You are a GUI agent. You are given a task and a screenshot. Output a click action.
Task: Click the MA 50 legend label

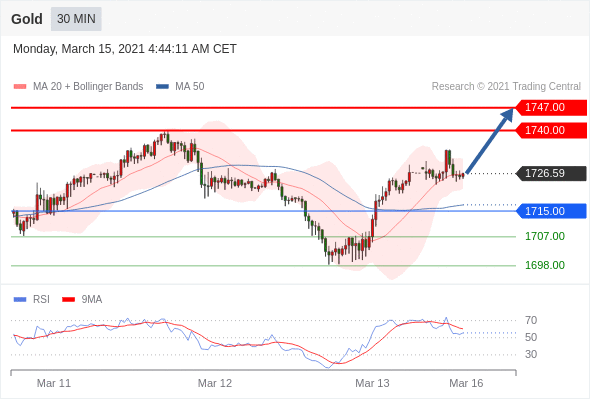(x=190, y=87)
